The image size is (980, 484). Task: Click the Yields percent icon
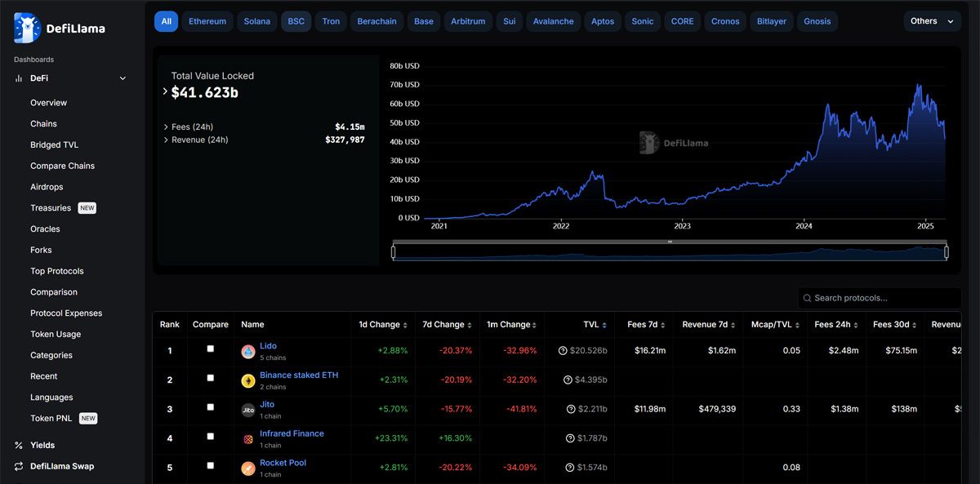19,446
